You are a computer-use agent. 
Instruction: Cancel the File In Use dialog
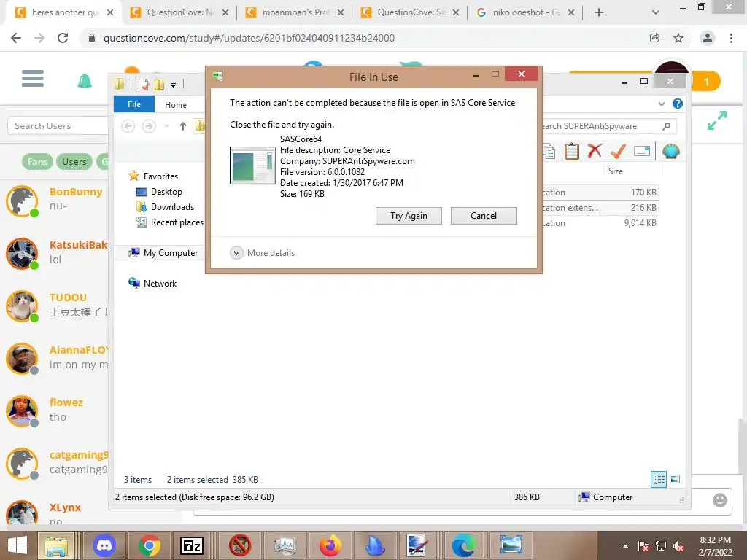484,216
